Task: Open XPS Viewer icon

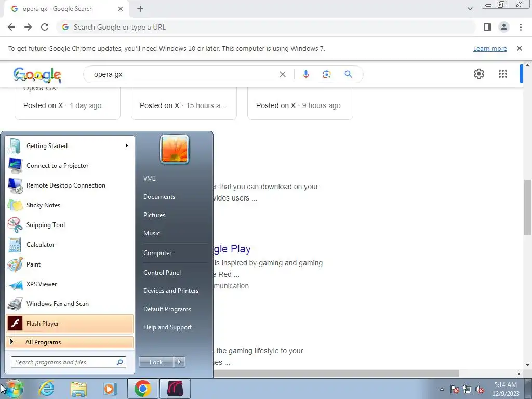Action: pyautogui.click(x=15, y=284)
